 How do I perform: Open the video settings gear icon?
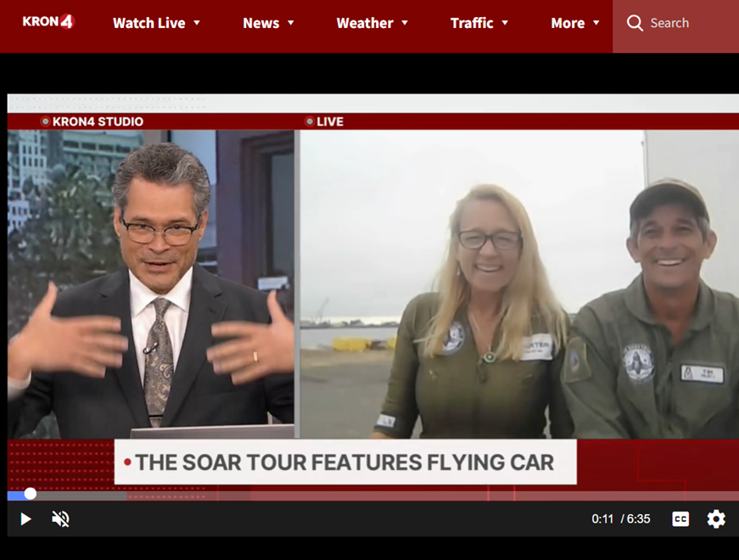pyautogui.click(x=716, y=518)
